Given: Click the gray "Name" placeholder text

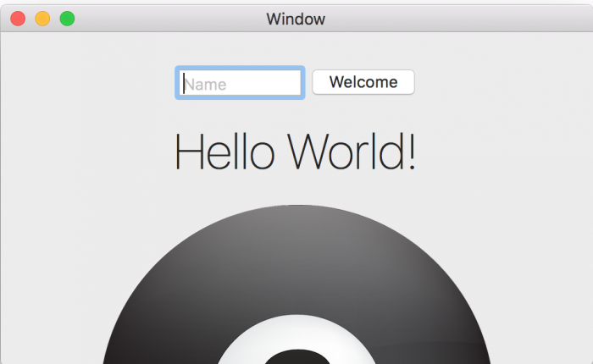Looking at the screenshot, I should pos(206,84).
